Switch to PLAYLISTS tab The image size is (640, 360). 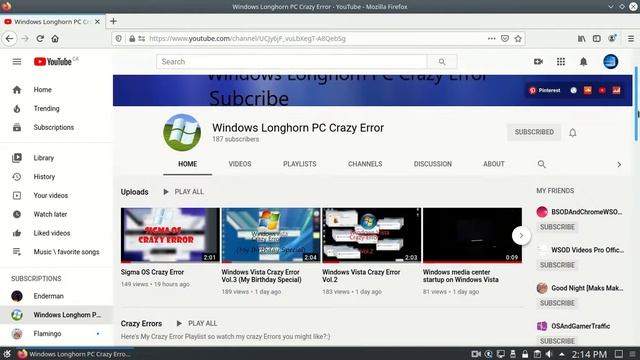point(300,164)
